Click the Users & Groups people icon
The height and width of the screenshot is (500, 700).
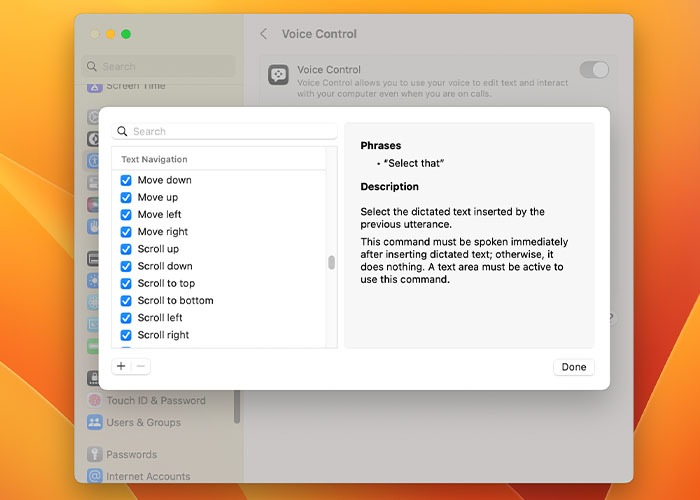coord(94,422)
